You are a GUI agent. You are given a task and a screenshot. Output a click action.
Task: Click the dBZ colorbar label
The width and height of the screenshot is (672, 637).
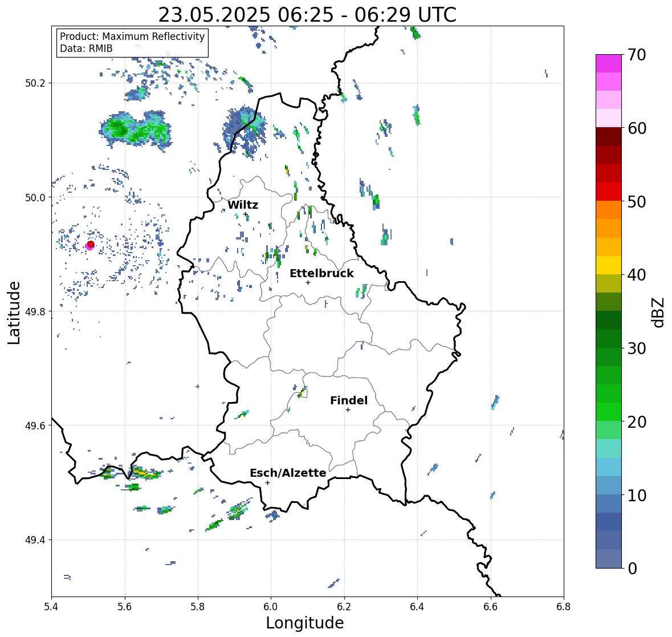coord(659,312)
